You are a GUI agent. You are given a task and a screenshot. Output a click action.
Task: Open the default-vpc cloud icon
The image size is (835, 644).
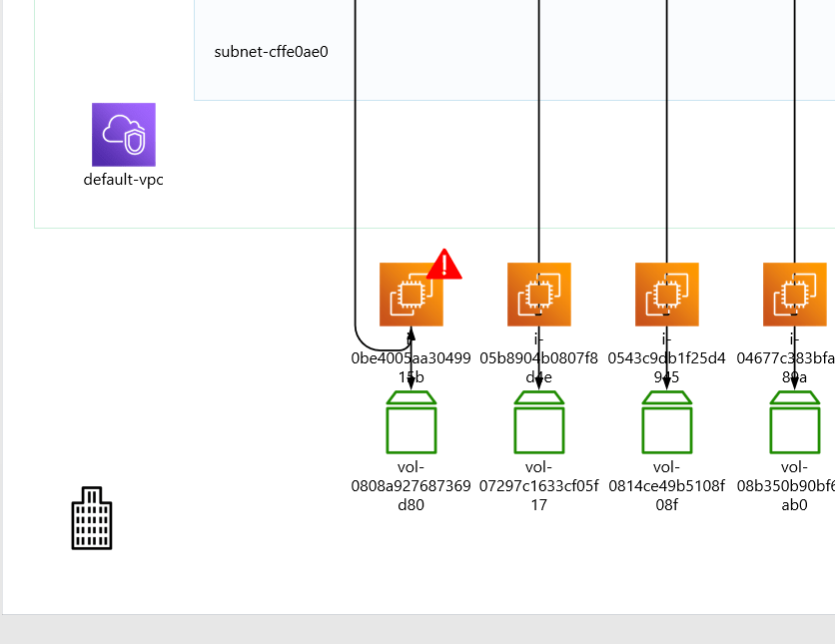click(x=123, y=134)
